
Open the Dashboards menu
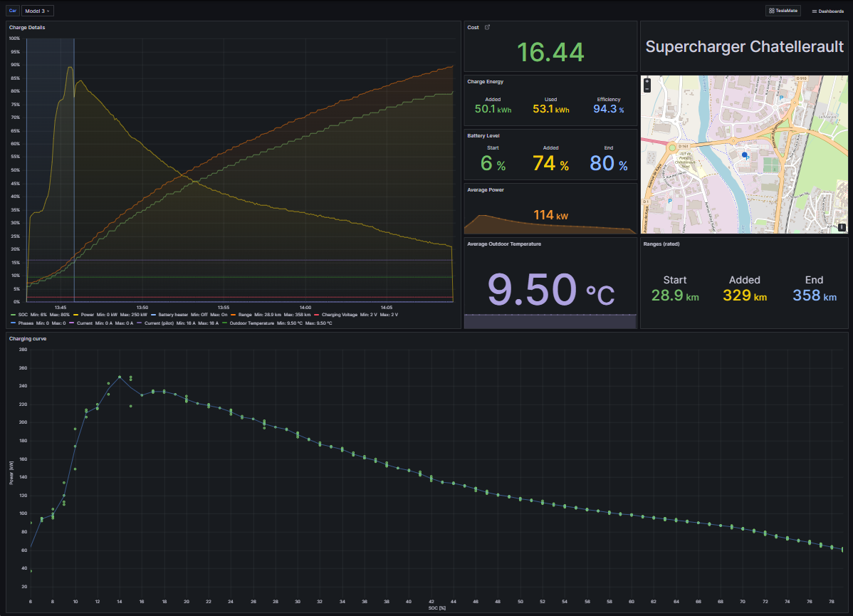[x=827, y=11]
